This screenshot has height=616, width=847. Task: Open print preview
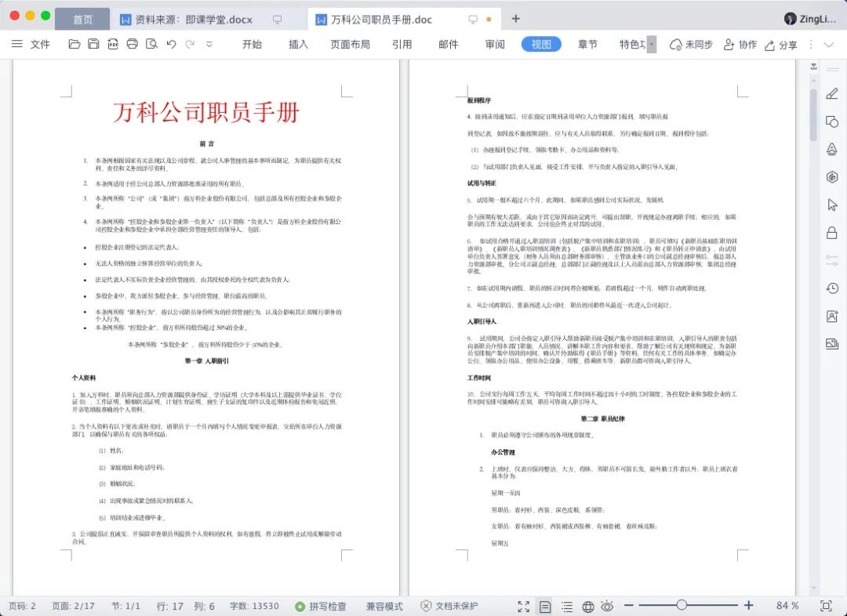pyautogui.click(x=152, y=44)
